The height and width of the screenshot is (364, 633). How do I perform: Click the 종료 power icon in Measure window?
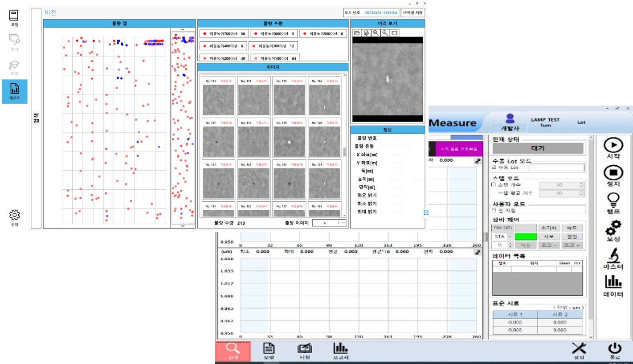click(615, 351)
